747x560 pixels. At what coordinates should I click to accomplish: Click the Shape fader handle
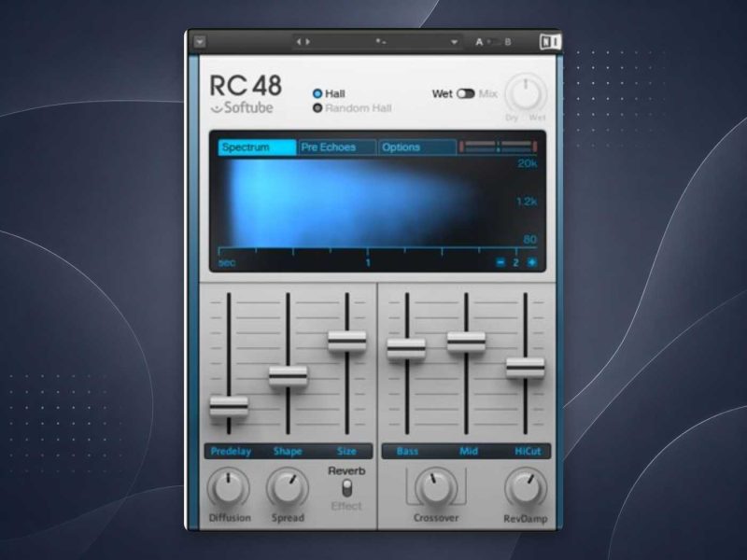coord(289,376)
